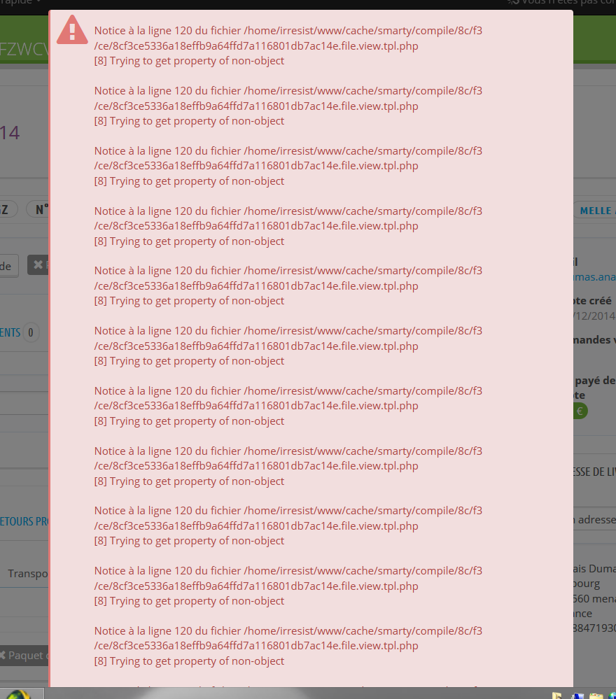616x699 pixels.
Task: Click the green euro badge icon
Action: [x=580, y=411]
